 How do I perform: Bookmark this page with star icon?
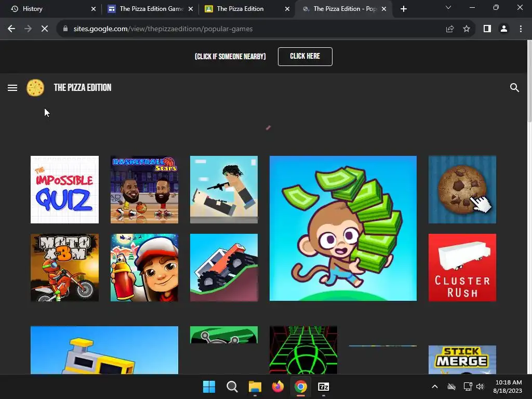coord(467,29)
